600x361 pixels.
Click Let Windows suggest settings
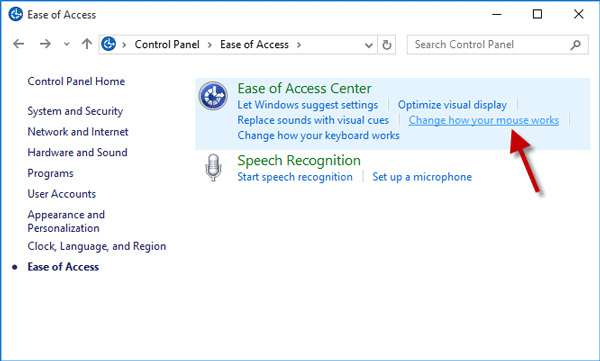click(x=308, y=105)
